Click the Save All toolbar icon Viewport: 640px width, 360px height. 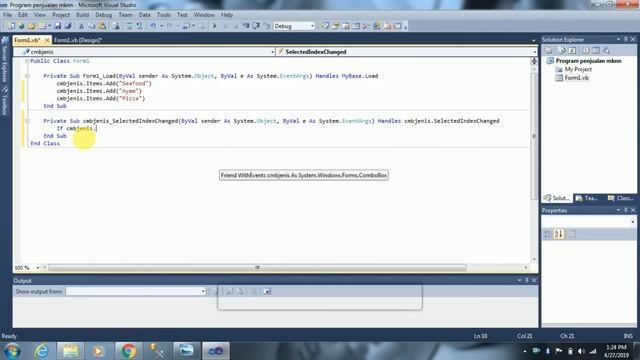click(68, 26)
